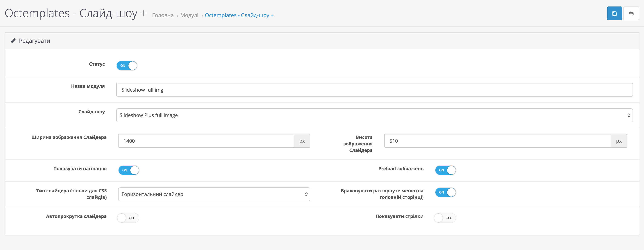Focus the slider image width field 1400
Screen dimensions: 644x250
pos(206,141)
